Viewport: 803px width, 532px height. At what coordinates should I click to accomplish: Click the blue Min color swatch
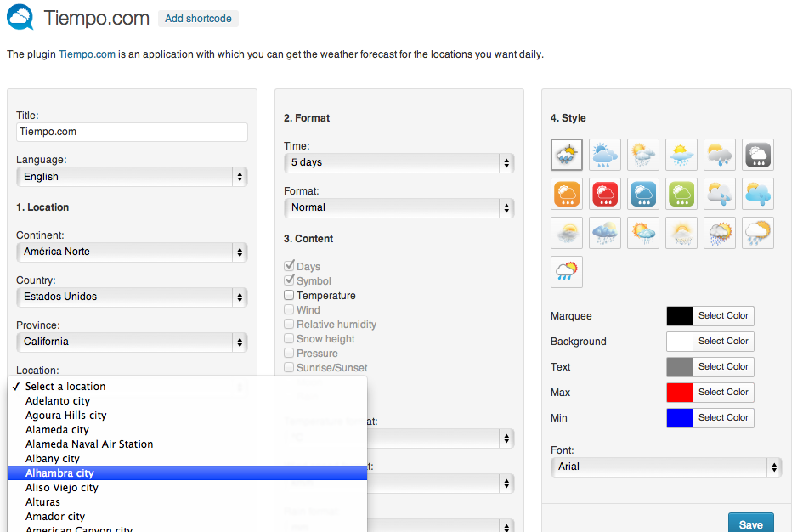click(x=680, y=418)
